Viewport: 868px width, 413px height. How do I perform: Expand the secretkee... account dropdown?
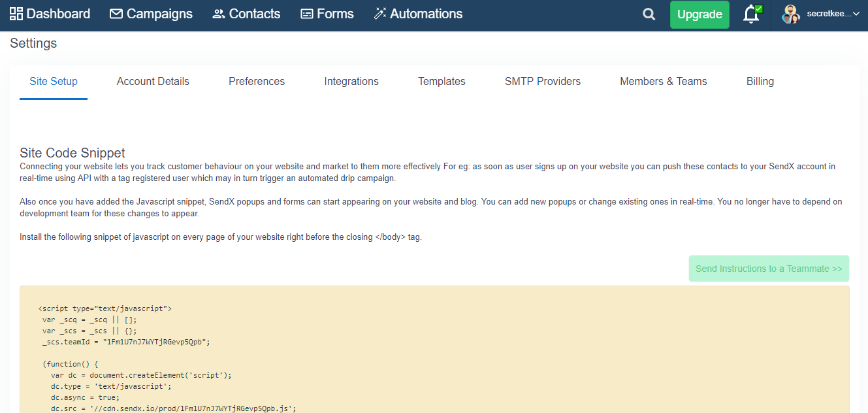[x=833, y=14]
